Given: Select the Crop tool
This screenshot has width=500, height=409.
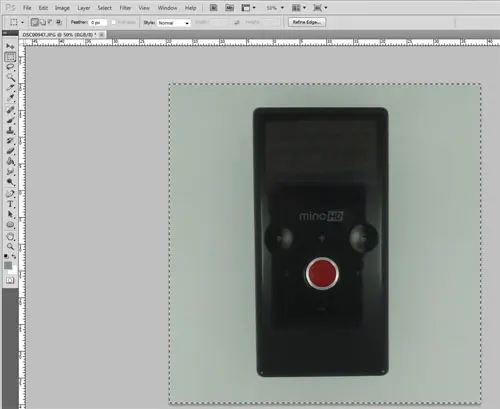Looking at the screenshot, I should tap(10, 88).
